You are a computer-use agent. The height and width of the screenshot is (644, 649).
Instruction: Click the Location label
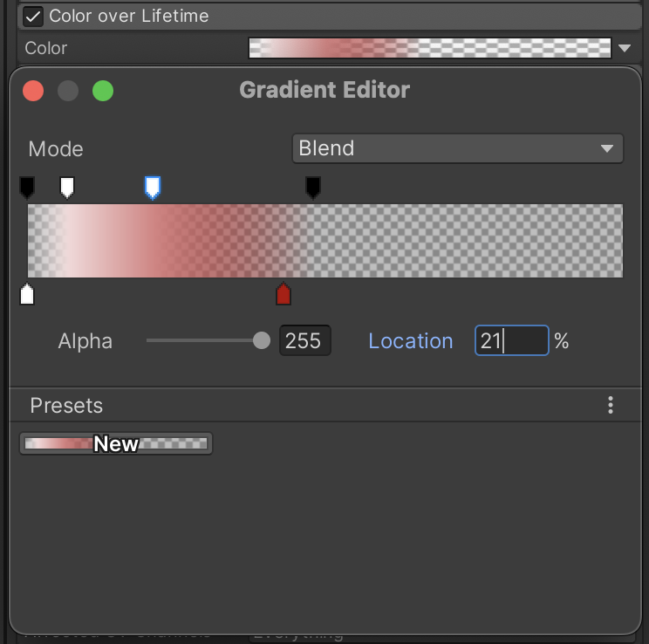tap(410, 341)
